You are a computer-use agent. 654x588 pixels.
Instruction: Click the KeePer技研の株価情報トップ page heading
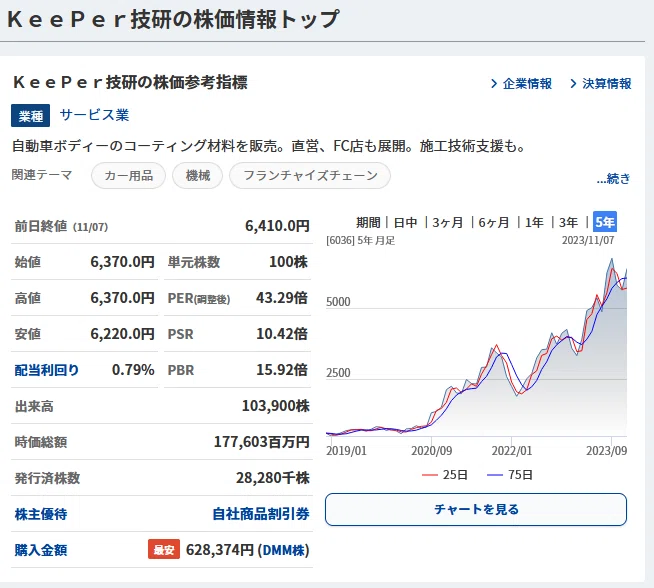pyautogui.click(x=174, y=19)
